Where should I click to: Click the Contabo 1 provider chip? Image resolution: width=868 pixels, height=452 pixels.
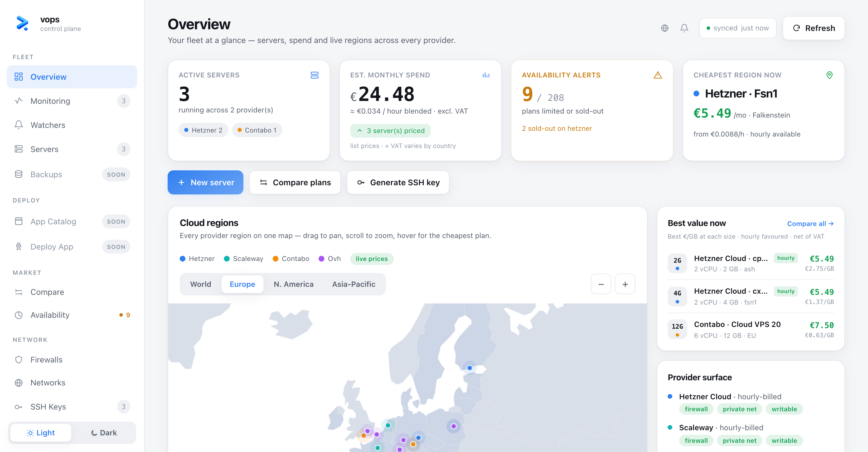(257, 130)
